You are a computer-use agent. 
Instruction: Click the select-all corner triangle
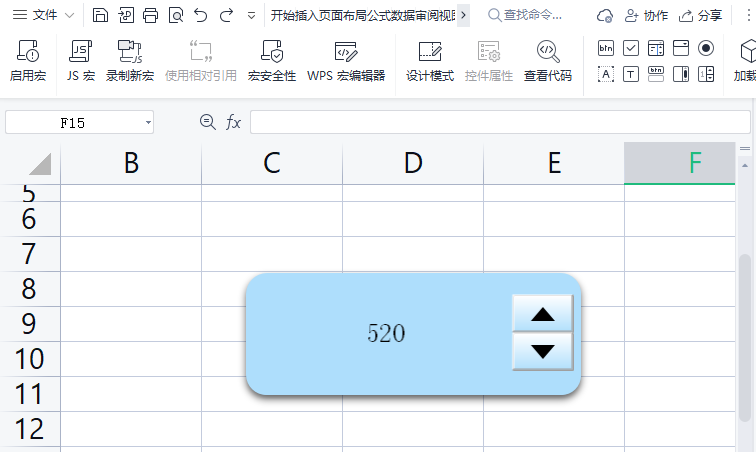pyautogui.click(x=40, y=164)
